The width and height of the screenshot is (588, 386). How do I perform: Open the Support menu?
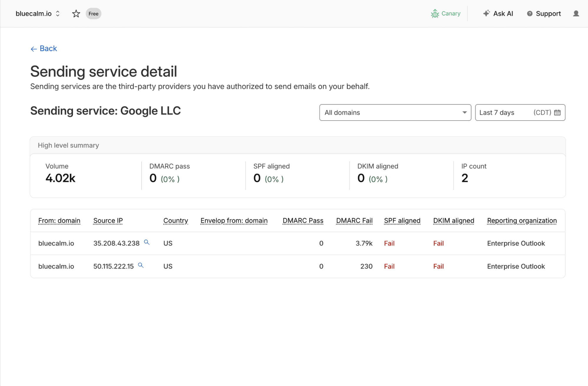click(544, 14)
